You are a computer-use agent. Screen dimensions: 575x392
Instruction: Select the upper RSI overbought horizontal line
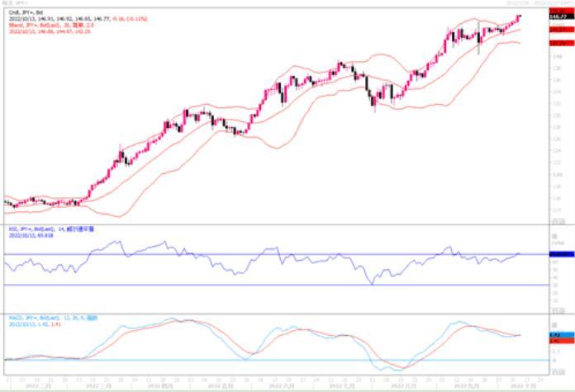point(277,254)
